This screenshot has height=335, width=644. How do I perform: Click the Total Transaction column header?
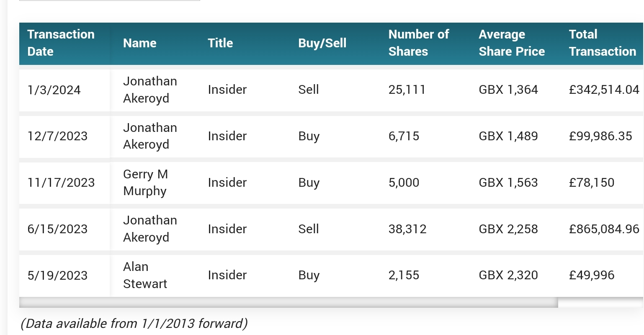(603, 43)
